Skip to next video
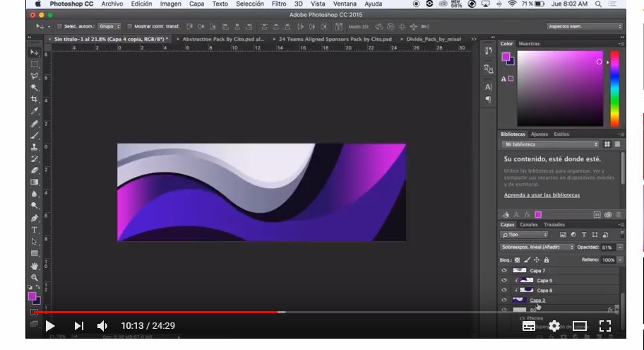The width and height of the screenshot is (644, 350). coord(79,326)
